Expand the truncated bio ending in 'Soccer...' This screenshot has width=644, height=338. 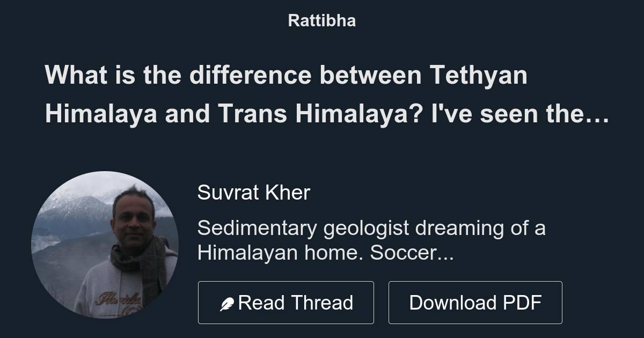[372, 240]
